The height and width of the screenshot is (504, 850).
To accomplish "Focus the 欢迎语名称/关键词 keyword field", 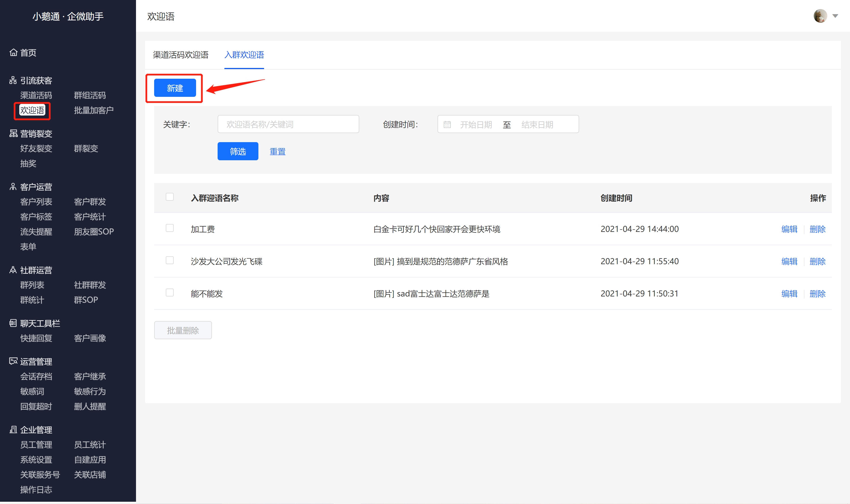I will point(288,124).
